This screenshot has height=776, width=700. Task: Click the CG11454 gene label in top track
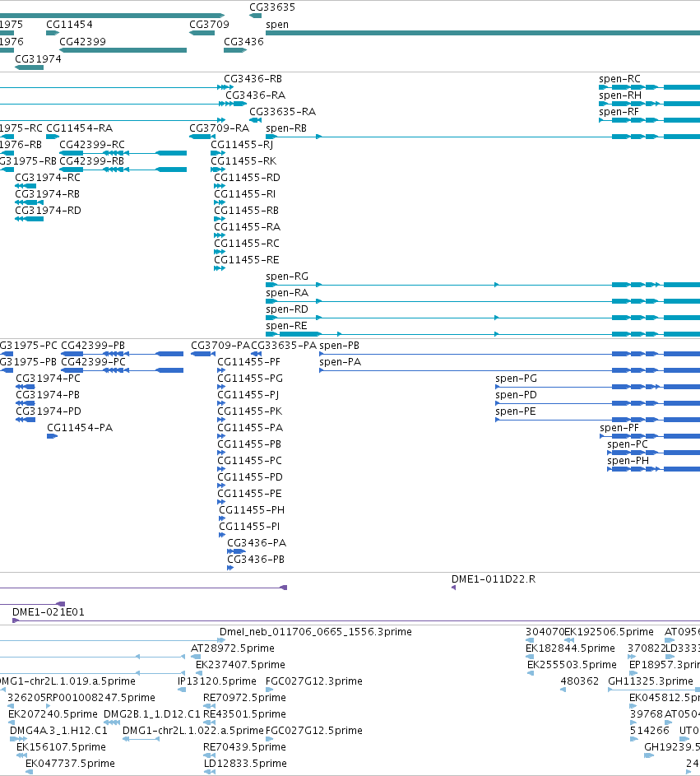point(69,25)
